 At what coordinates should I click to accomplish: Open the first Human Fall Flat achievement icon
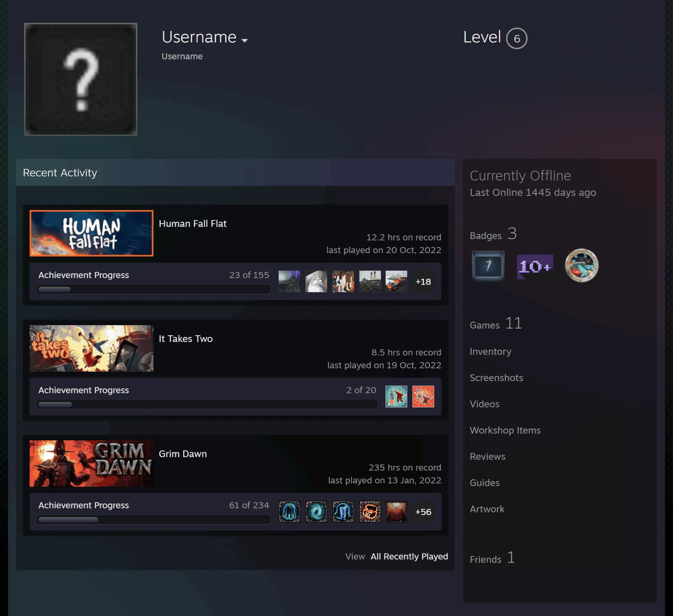tap(289, 282)
